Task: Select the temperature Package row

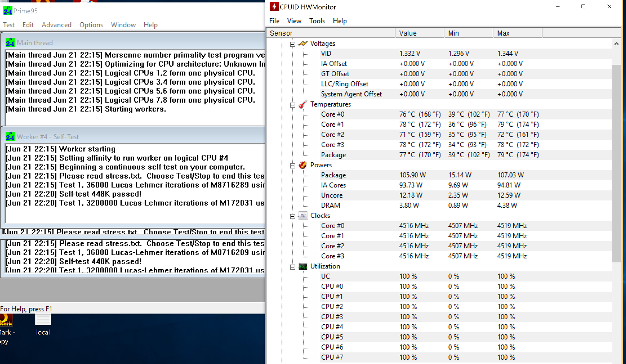Action: tap(465, 155)
